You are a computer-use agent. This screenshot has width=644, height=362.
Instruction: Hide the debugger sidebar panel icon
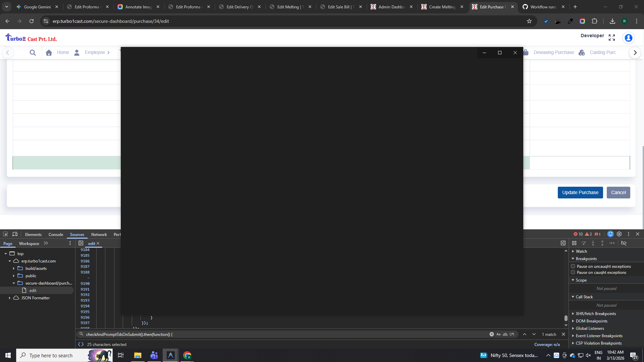click(x=563, y=243)
